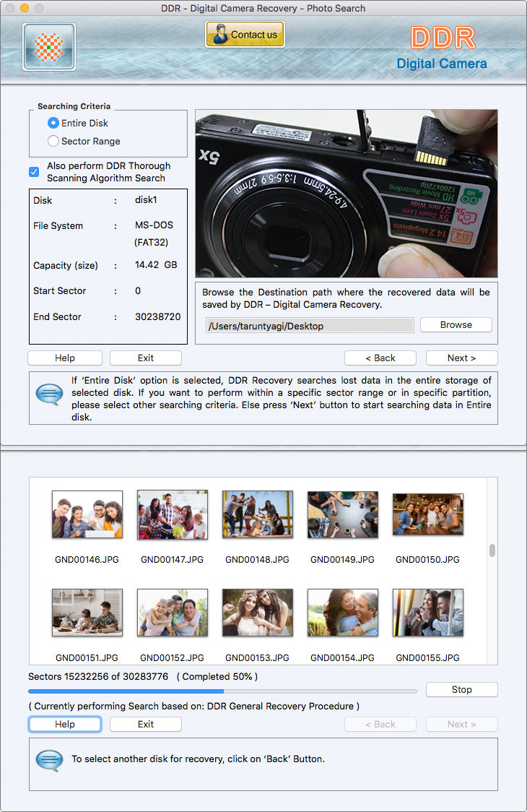Screen dimensions: 527x812
Task: Click the Start Sector value 0
Action: (x=138, y=291)
